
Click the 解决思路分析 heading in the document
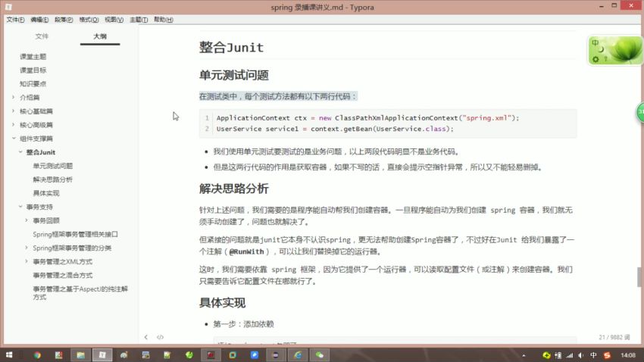point(234,189)
